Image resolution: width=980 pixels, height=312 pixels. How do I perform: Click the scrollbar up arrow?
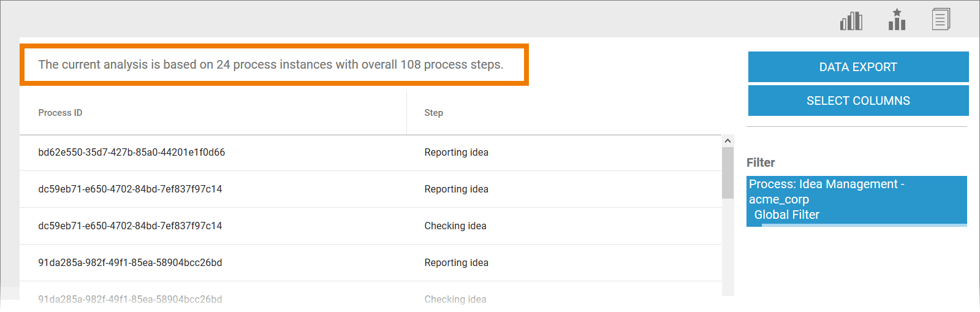[x=727, y=141]
